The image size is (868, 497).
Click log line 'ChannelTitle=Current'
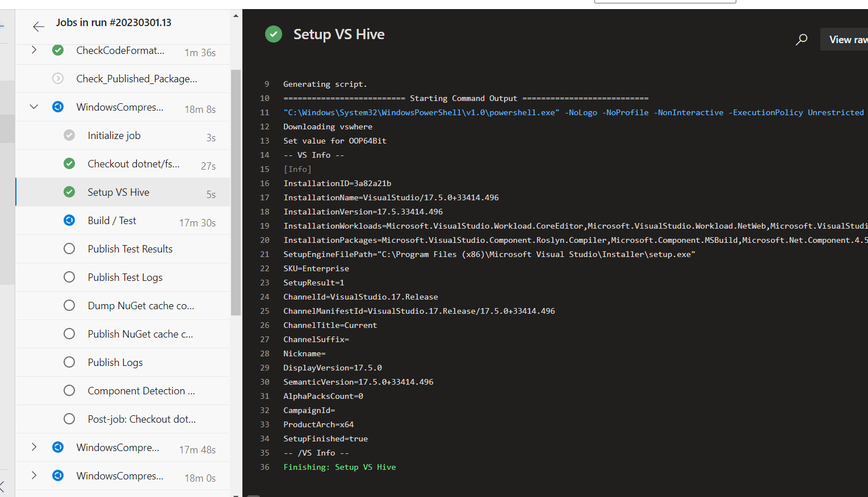point(330,325)
